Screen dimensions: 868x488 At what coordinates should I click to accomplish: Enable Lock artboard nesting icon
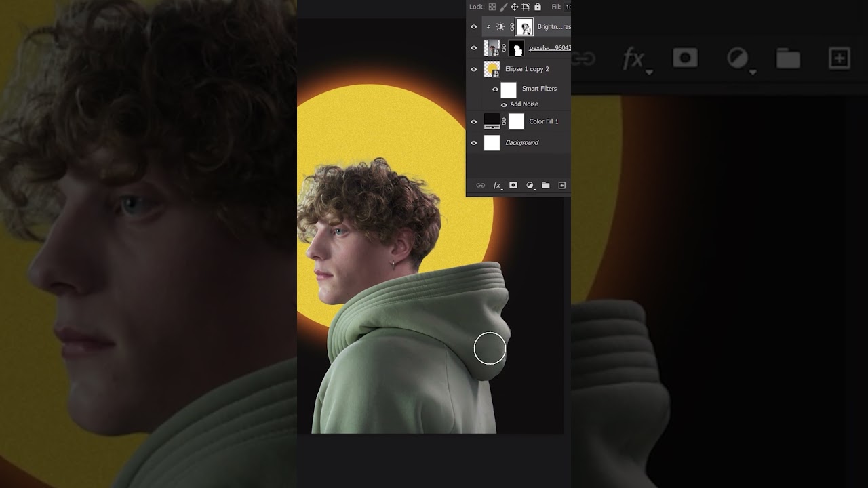pyautogui.click(x=526, y=7)
